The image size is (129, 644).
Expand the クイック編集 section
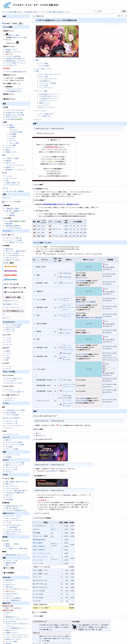tap(4, 568)
